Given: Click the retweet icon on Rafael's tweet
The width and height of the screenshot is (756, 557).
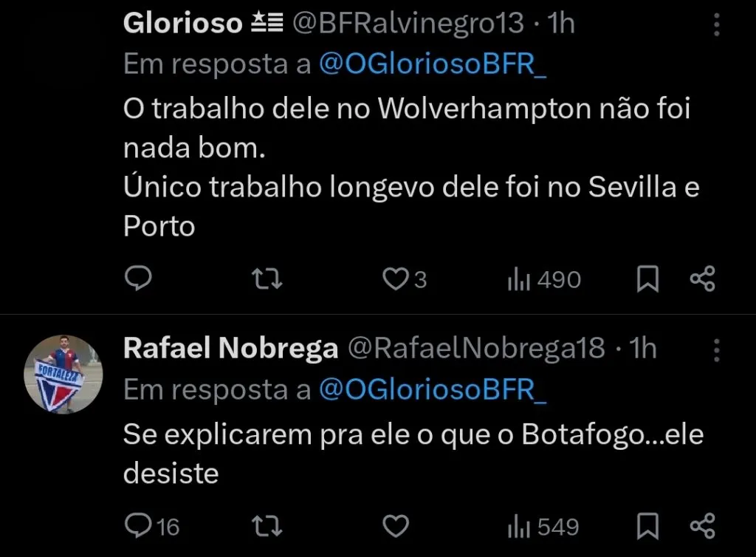Looking at the screenshot, I should 266,526.
